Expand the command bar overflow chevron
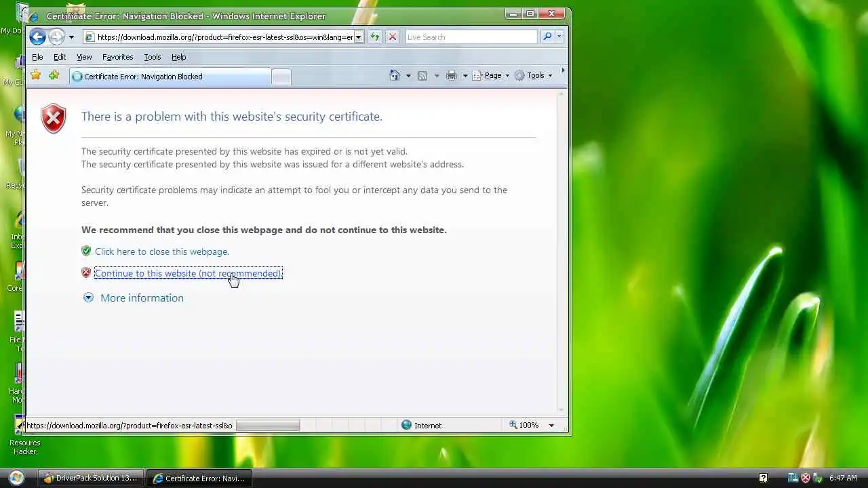This screenshot has height=488, width=868. click(x=563, y=70)
